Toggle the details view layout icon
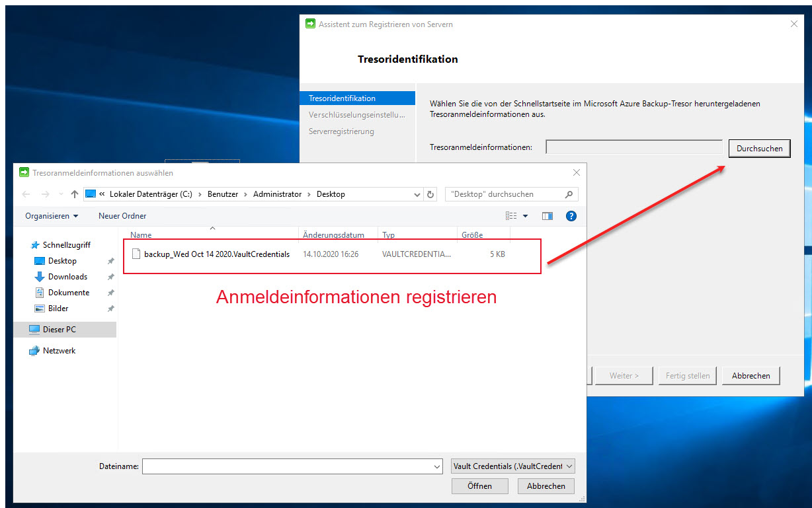812x508 pixels. [x=512, y=215]
